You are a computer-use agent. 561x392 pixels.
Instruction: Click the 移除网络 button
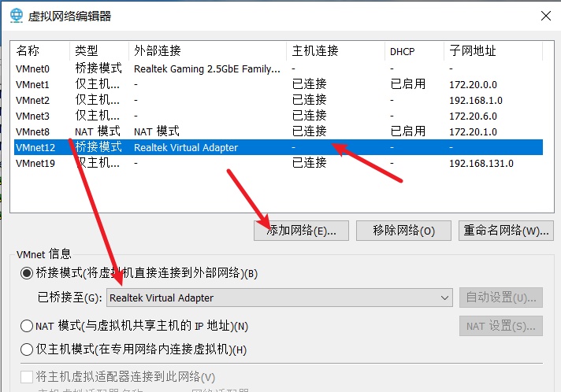[403, 231]
